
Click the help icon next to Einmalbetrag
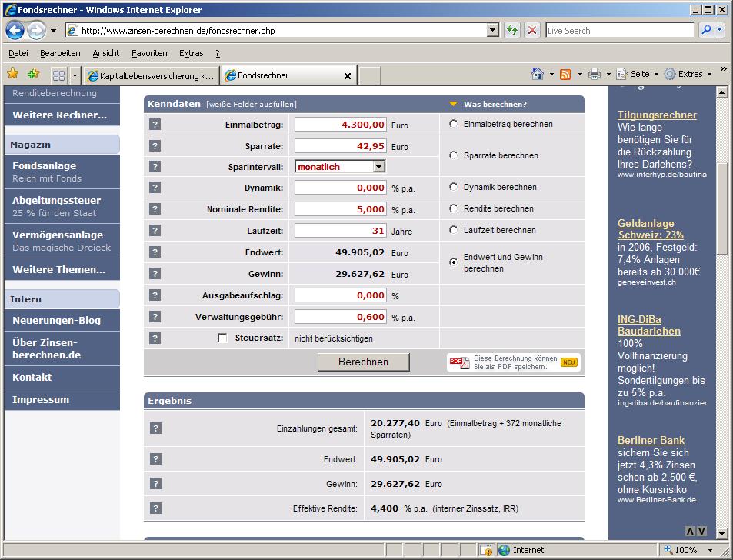point(155,125)
